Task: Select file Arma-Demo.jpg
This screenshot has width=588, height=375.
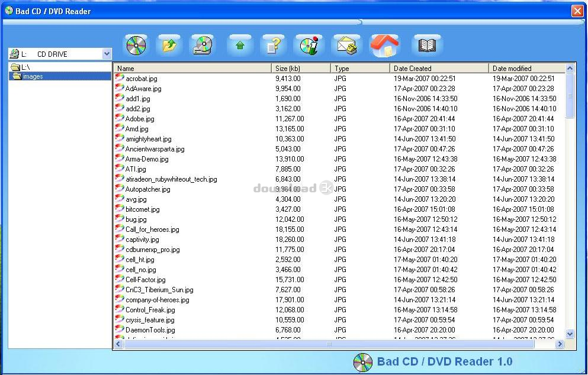Action: pos(147,159)
